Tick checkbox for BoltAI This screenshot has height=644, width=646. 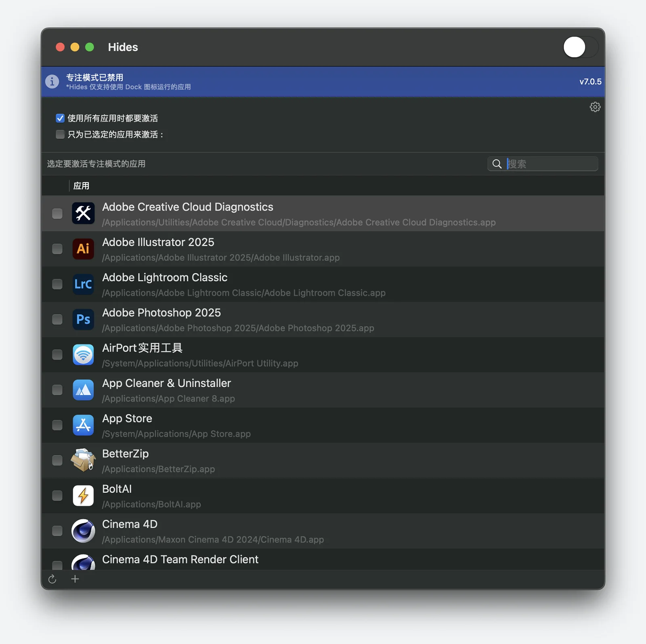[57, 496]
